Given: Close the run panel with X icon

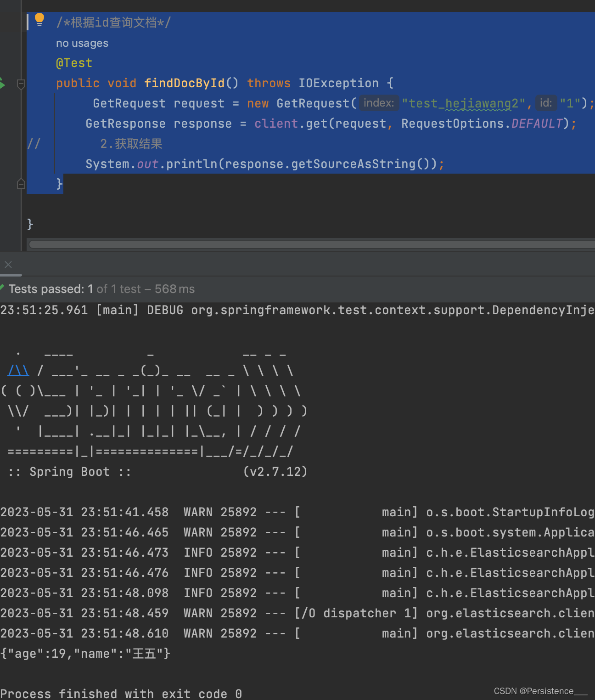Looking at the screenshot, I should click(8, 265).
